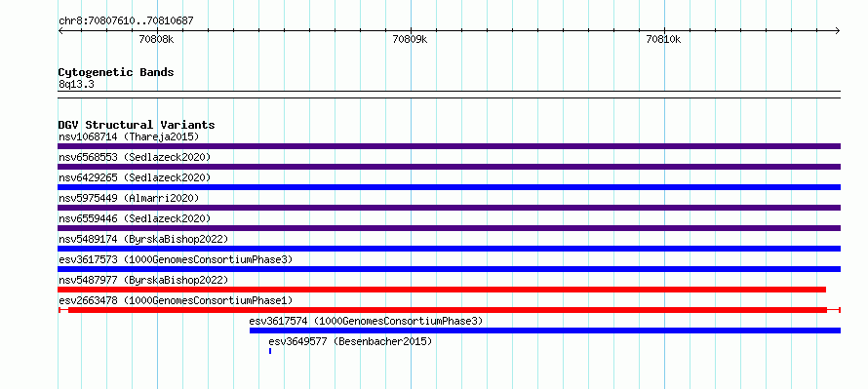
Task: Select the purple bar under nsv1068714
Action: 449,146
